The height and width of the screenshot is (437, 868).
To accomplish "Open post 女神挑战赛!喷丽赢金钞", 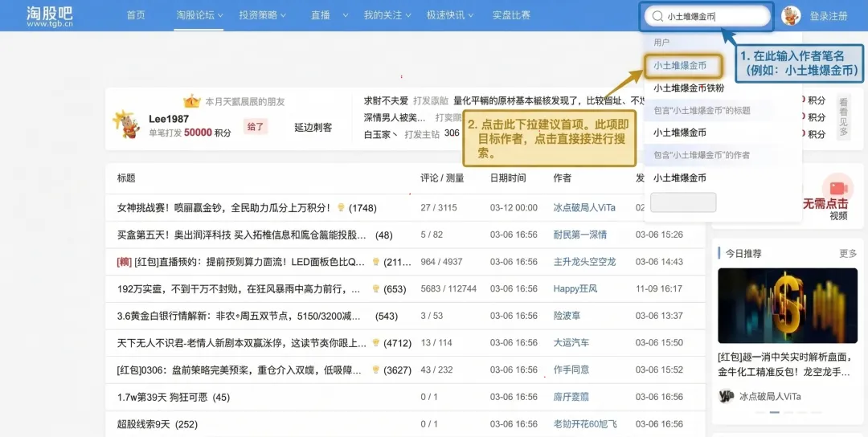I will point(224,208).
